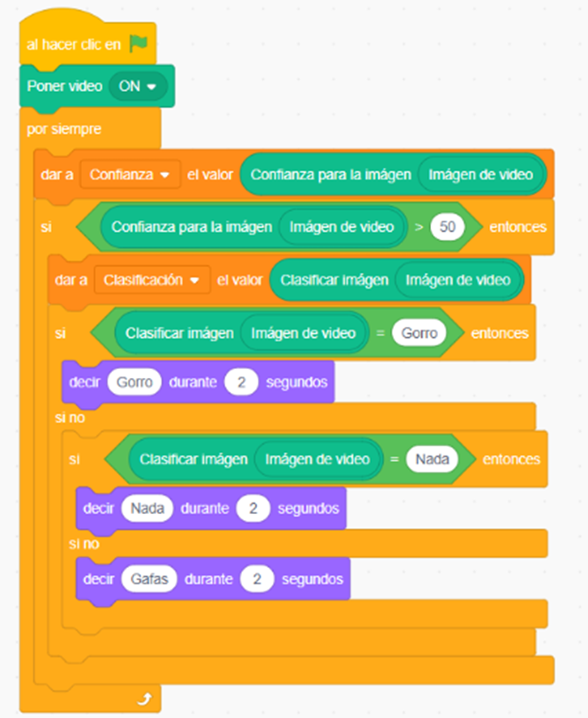
Task: Click the greater-than operator block symbol
Action: (419, 227)
